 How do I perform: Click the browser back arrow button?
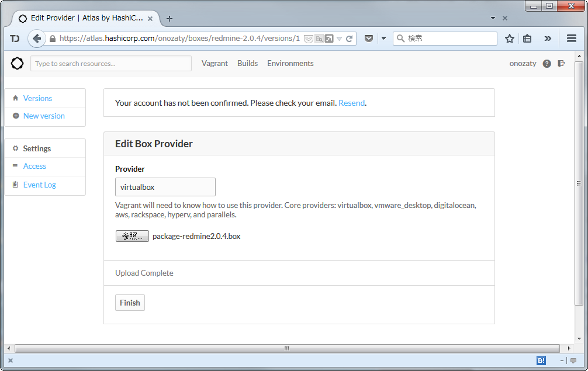pyautogui.click(x=37, y=38)
